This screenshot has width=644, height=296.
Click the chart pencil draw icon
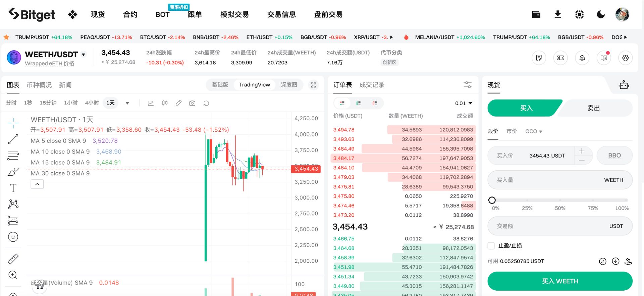(179, 103)
